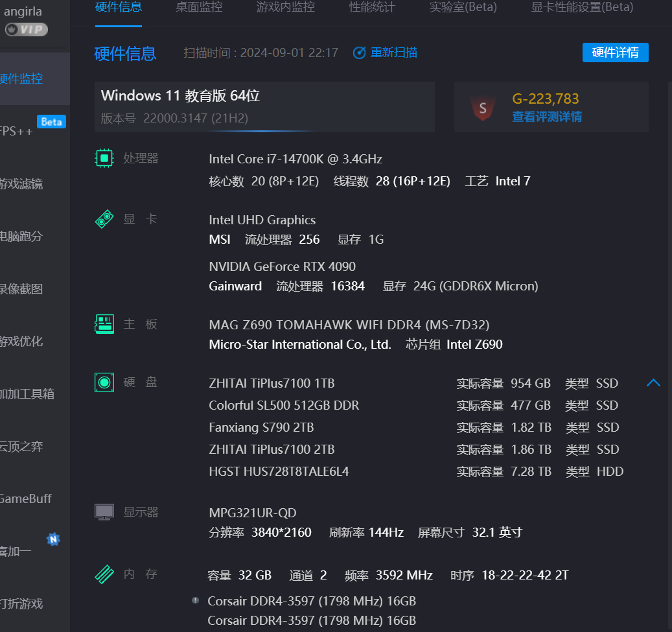Click the monitor display icon
This screenshot has height=632, width=672.
(104, 512)
